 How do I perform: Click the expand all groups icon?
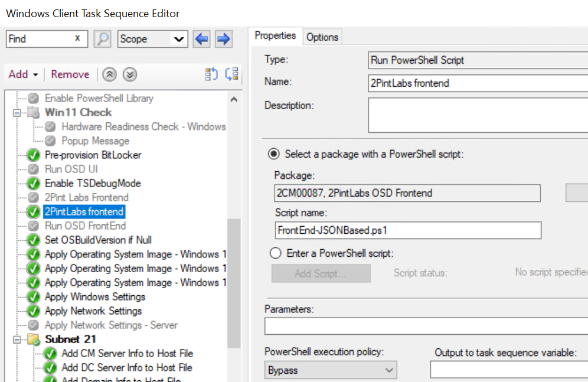point(130,74)
